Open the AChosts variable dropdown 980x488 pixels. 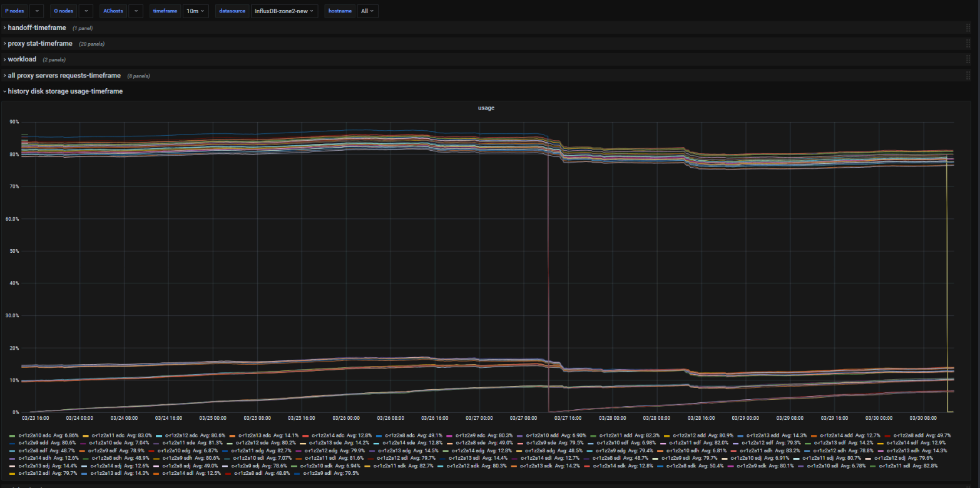click(x=136, y=11)
